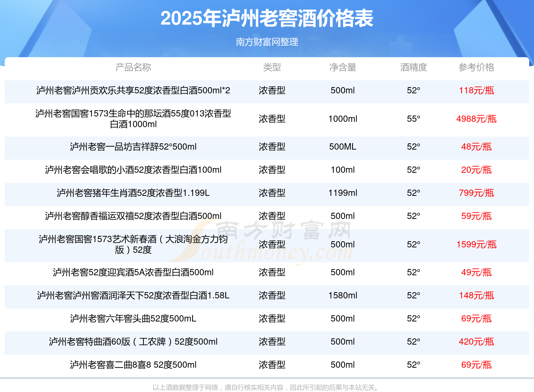The width and height of the screenshot is (534, 392).
Task: Click product '泸州老窖52度迎宾酒5A浓香型白酒500ml'
Action: (x=133, y=272)
